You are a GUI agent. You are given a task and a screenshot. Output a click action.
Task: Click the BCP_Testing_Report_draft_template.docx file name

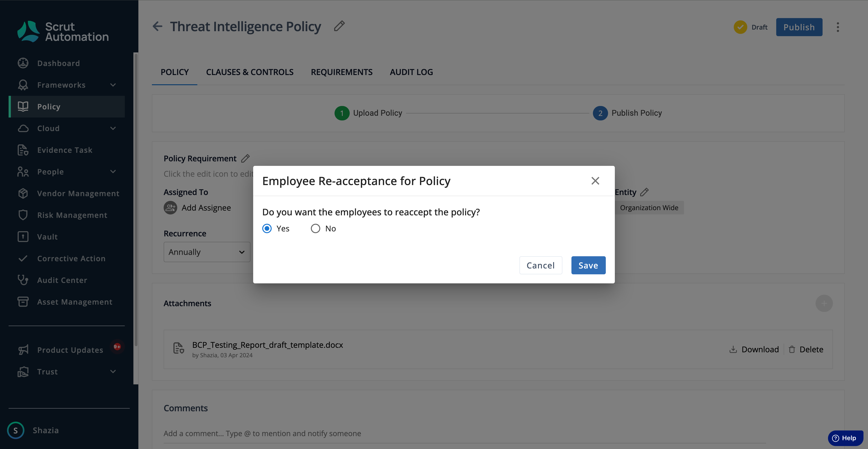pos(268,345)
